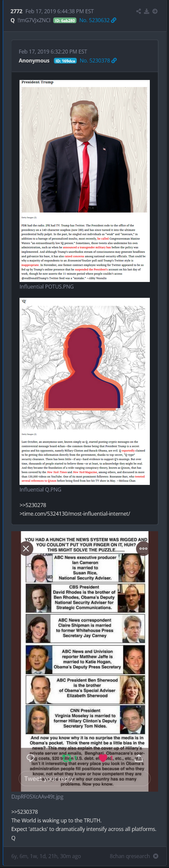This screenshot has width=169, height=868.
Task: Click the green retweet icon
Action: pos(67,758)
